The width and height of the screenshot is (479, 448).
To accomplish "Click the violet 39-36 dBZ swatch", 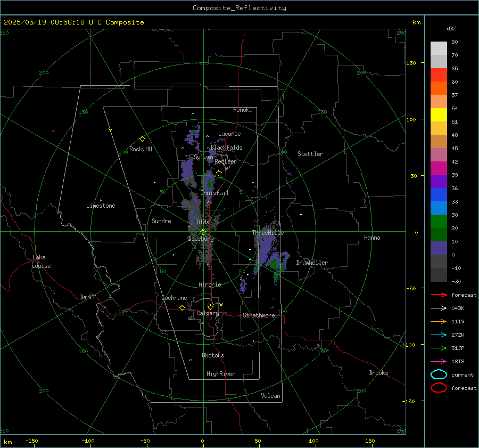I will click(x=439, y=181).
